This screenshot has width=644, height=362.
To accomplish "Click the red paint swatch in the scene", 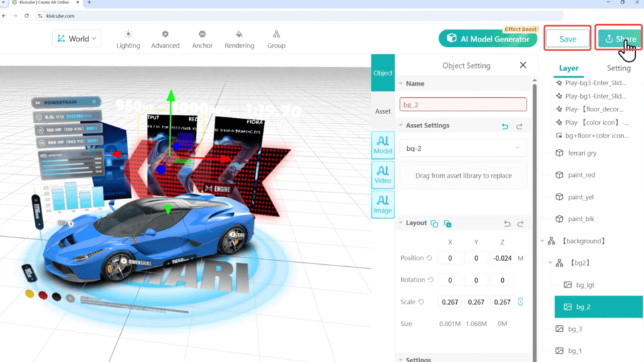I will click(x=43, y=295).
